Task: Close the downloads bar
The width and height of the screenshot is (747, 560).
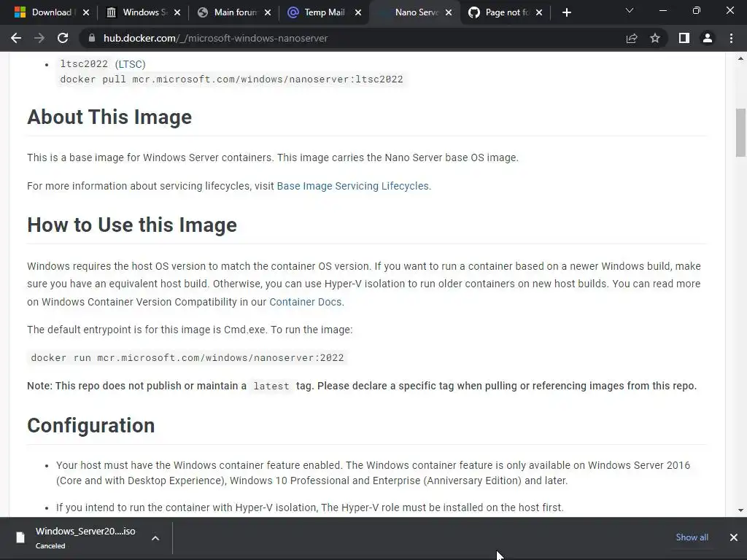Action: tap(734, 537)
